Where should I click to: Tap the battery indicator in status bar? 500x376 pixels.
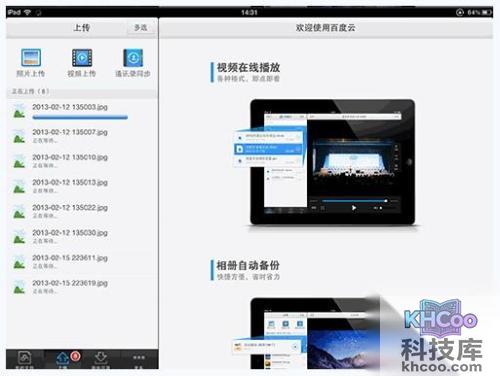(x=487, y=12)
